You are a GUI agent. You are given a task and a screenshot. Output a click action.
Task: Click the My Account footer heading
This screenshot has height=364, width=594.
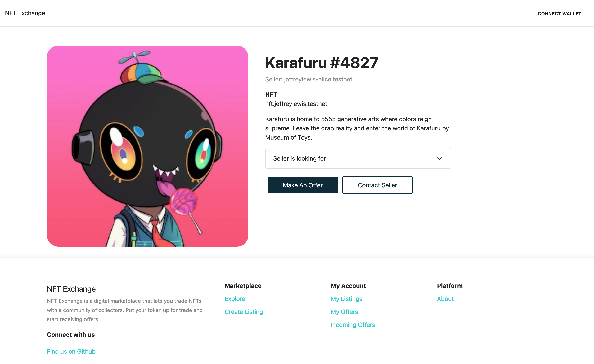point(348,285)
